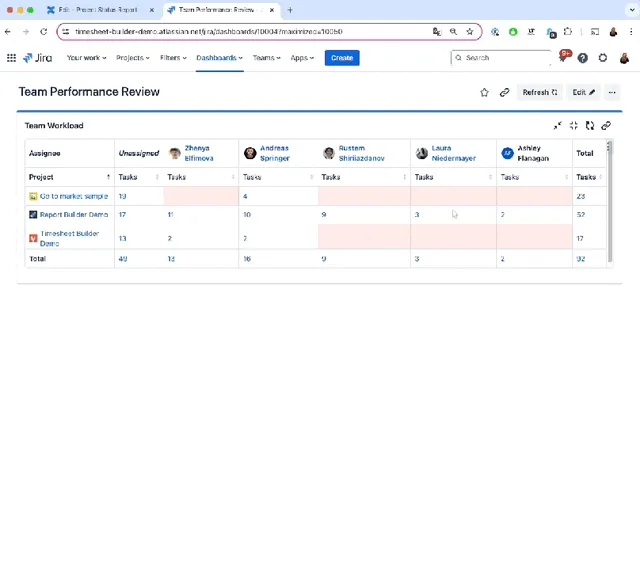Switch to the Edit Project Status Report tab
The height and width of the screenshot is (570, 640).
coord(98,10)
